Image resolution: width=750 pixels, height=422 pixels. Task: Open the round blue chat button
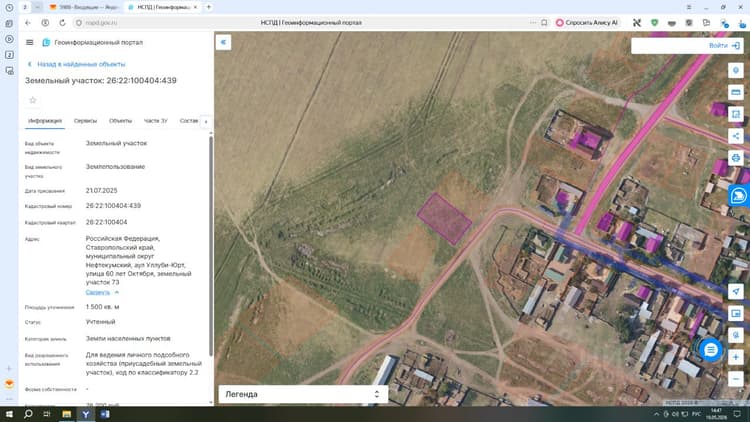pos(711,350)
